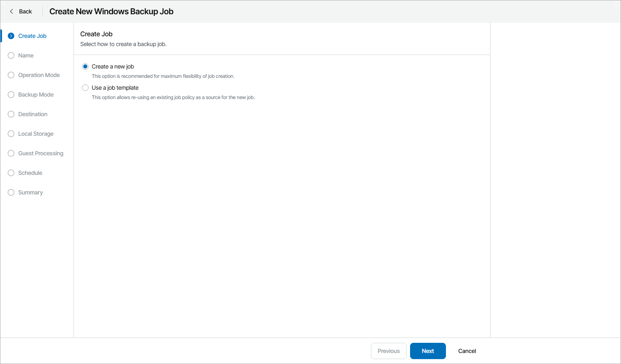
Task: Click the Backup Mode step circle icon
Action: click(x=11, y=95)
